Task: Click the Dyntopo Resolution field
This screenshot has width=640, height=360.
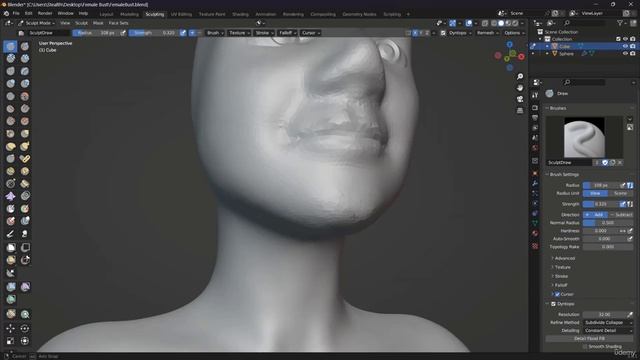Action: (604, 315)
